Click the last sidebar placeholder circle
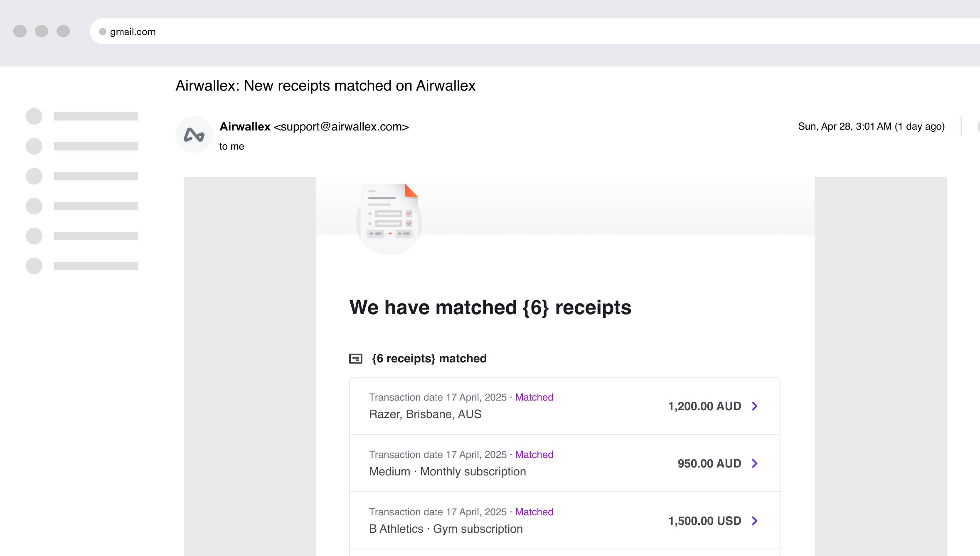The height and width of the screenshot is (556, 980). coord(34,266)
